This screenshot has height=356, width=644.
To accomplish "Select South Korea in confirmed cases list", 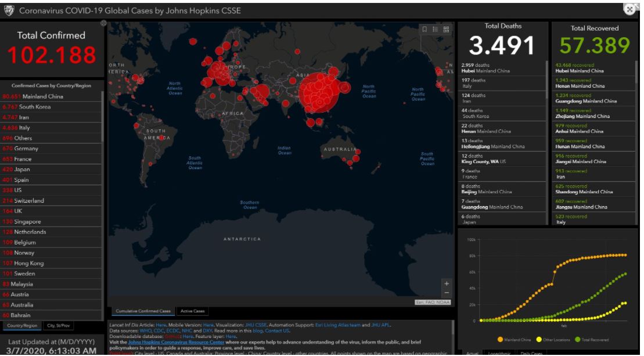I will (x=51, y=107).
